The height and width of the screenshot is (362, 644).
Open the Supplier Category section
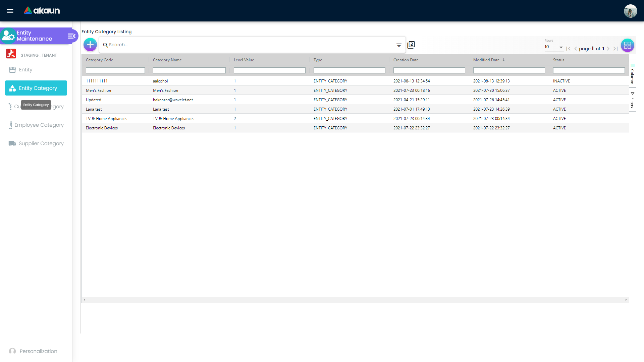coord(41,143)
